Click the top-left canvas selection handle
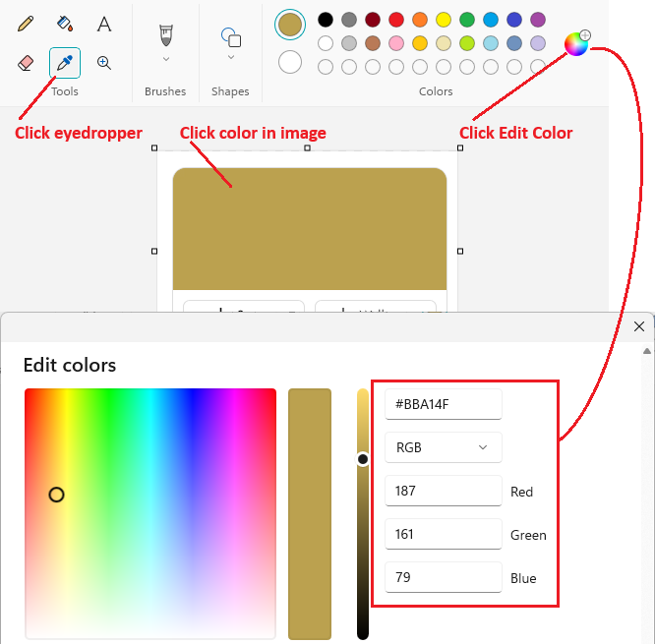655x644 pixels. click(x=154, y=147)
